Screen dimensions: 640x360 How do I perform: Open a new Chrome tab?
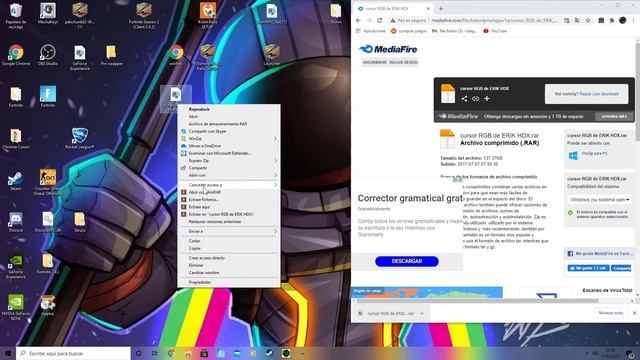[441, 9]
